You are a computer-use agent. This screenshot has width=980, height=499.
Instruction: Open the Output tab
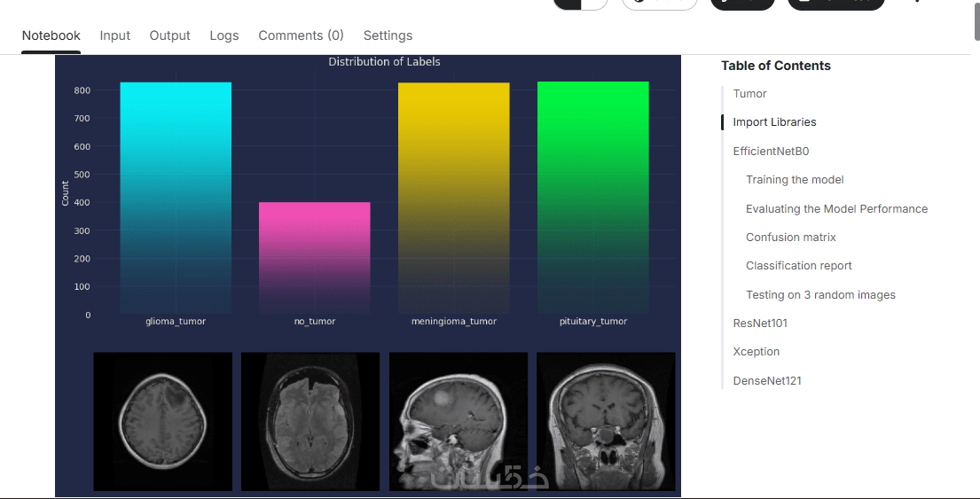(x=169, y=35)
